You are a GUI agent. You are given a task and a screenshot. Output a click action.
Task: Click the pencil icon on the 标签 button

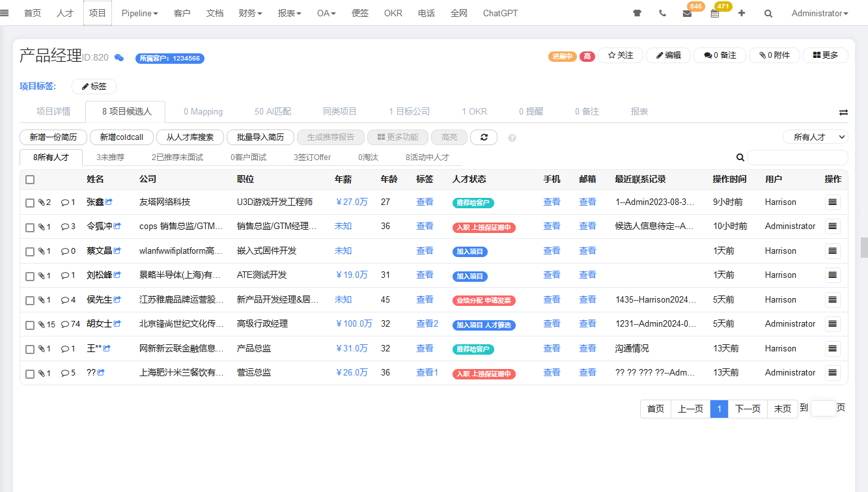pos(85,86)
